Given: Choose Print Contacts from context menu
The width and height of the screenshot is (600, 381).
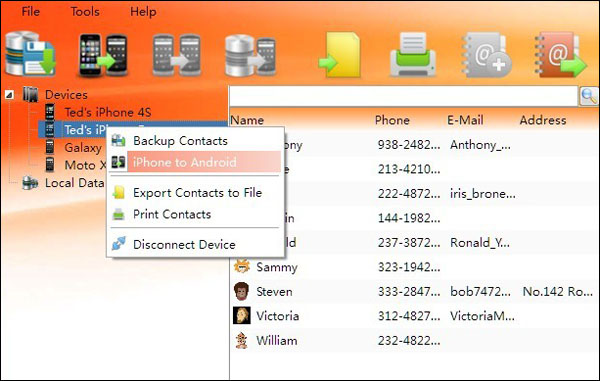Looking at the screenshot, I should point(195,214).
